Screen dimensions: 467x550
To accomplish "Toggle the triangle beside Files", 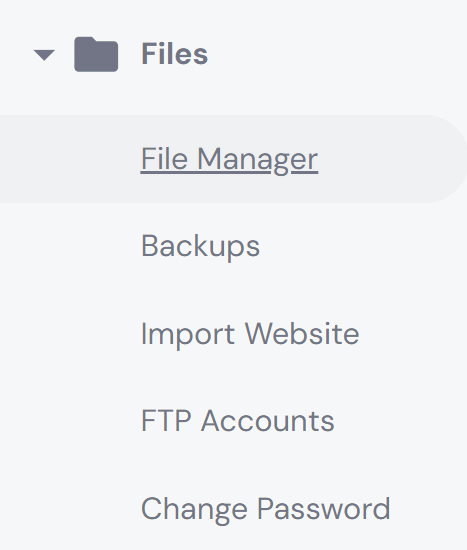I will tap(44, 55).
